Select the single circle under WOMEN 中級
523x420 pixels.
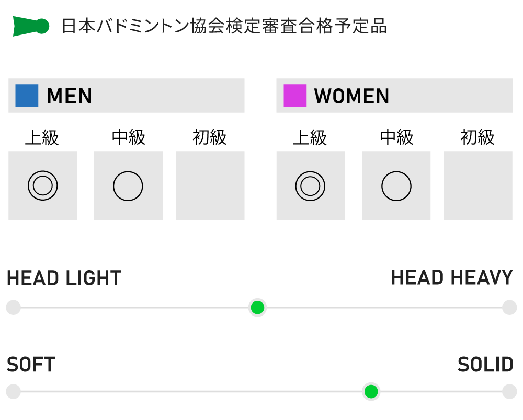(x=396, y=185)
